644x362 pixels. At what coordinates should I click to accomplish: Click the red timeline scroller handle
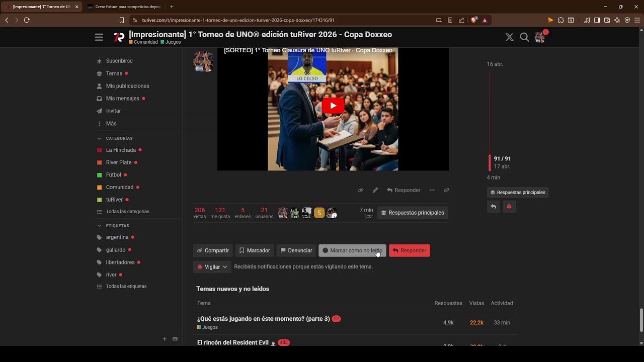pyautogui.click(x=490, y=162)
